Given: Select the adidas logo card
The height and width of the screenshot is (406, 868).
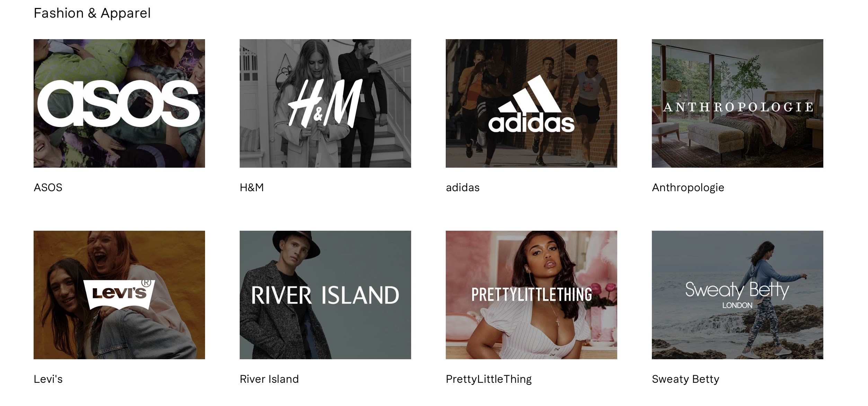Looking at the screenshot, I should (x=531, y=103).
